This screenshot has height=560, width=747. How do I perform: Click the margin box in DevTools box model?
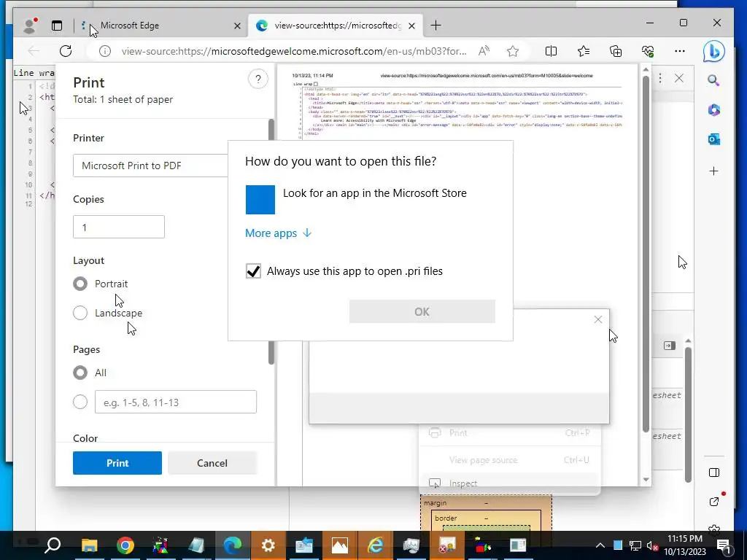(486, 503)
